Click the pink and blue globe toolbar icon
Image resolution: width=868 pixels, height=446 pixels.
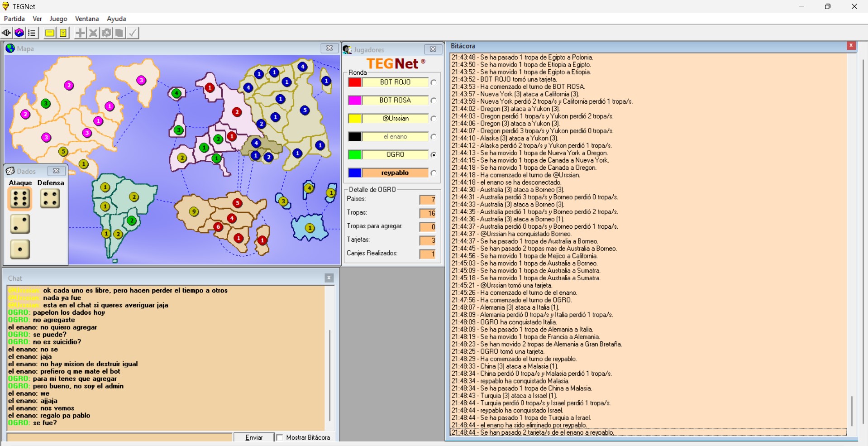(x=19, y=33)
